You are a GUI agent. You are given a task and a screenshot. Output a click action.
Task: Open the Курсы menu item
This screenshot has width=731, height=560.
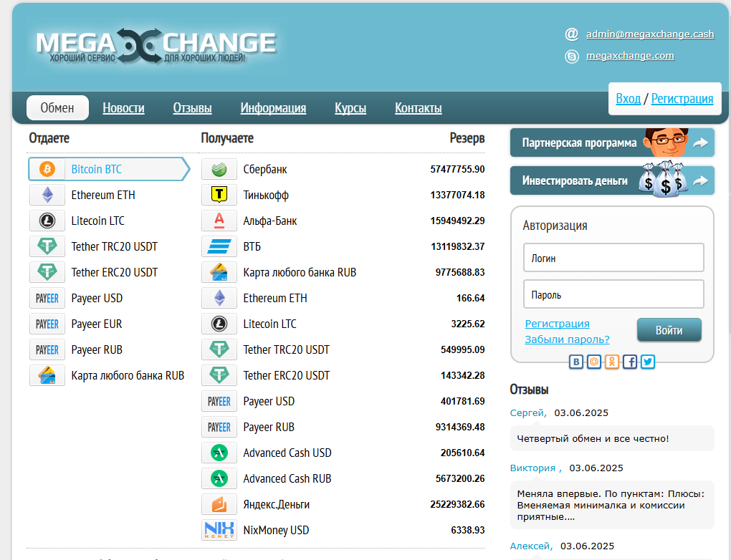tap(350, 108)
